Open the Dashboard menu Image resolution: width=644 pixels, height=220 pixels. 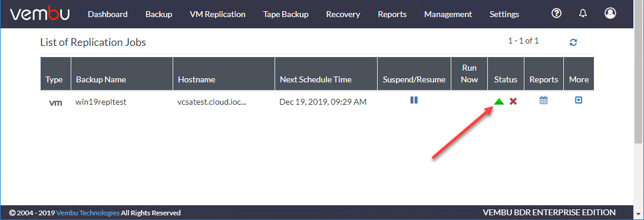[x=108, y=14]
